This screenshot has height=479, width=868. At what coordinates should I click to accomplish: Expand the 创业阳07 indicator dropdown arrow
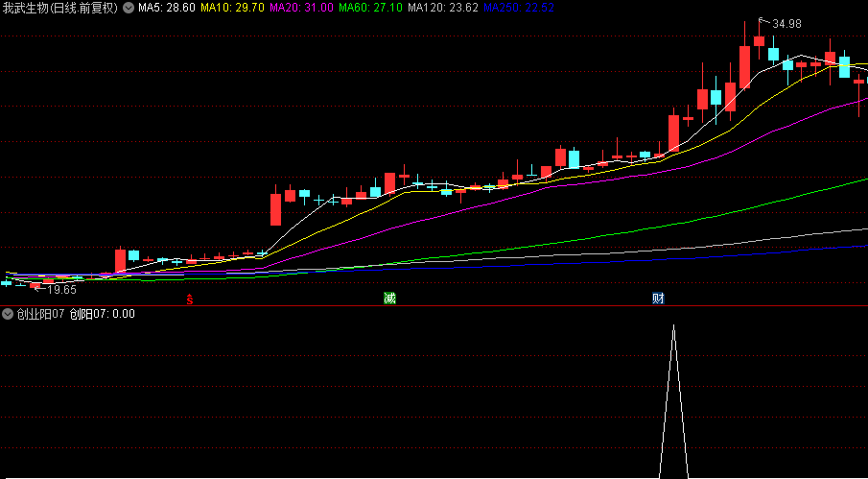point(8,314)
